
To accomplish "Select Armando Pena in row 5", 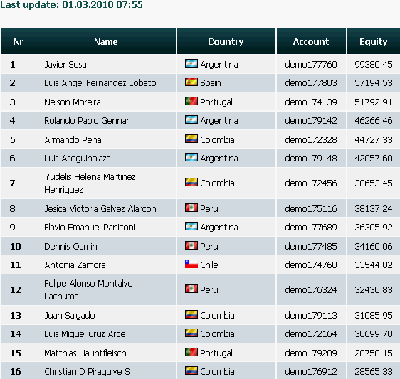I will pos(73,140).
